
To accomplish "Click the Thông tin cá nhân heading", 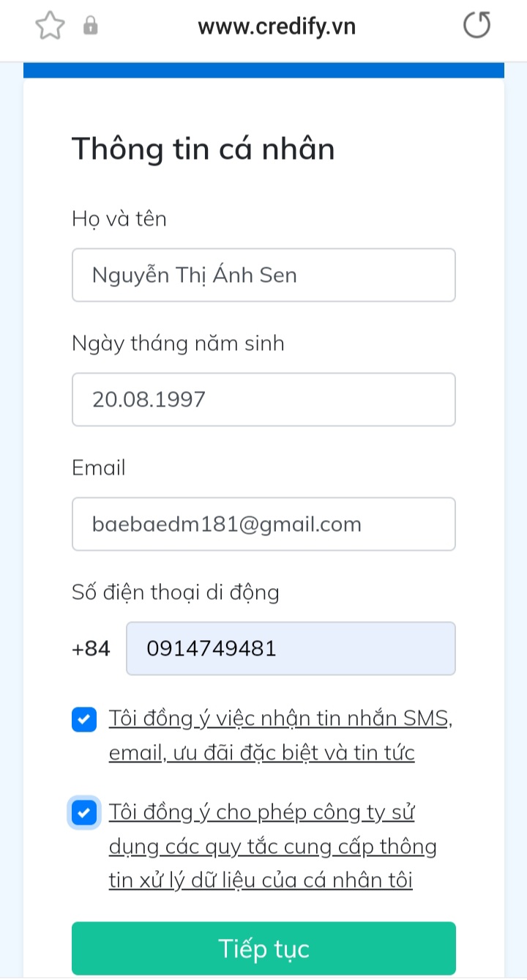I will pyautogui.click(x=203, y=149).
